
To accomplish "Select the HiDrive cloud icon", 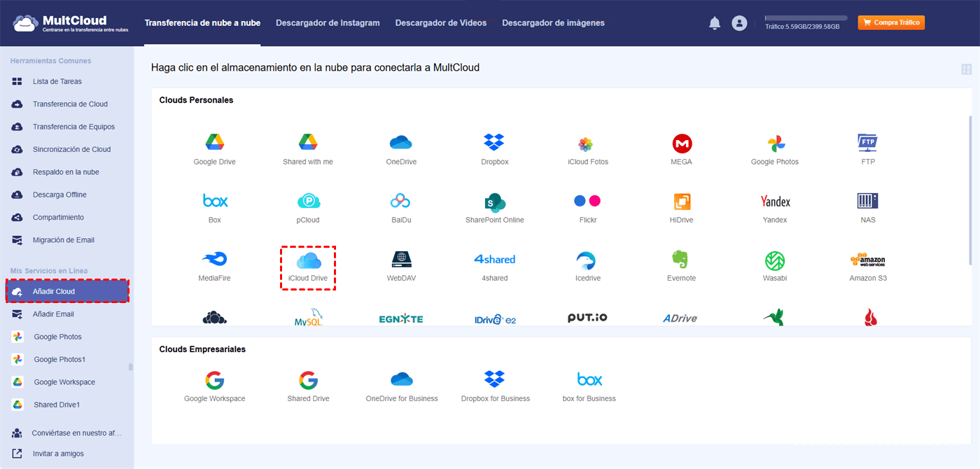I will [x=681, y=202].
